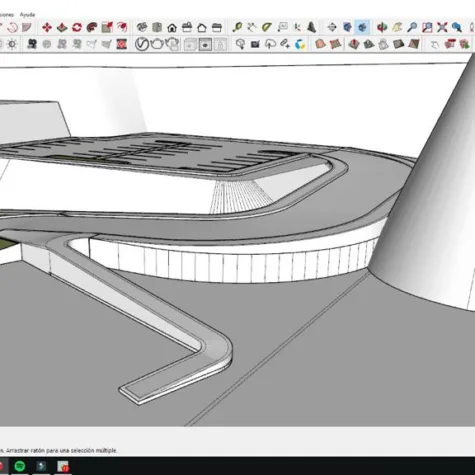The height and width of the screenshot is (475, 475).
Task: Open the dark app icon in taskbar
Action: 41,466
